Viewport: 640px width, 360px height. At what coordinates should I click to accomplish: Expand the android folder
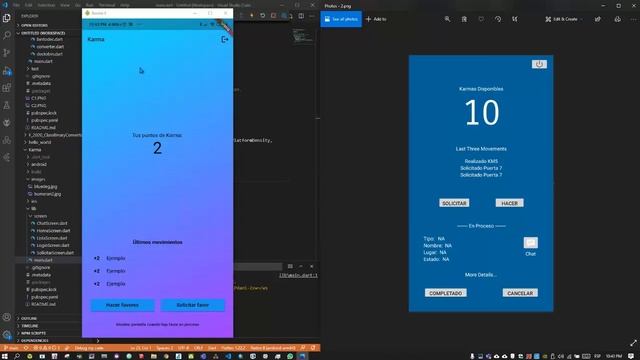point(39,164)
